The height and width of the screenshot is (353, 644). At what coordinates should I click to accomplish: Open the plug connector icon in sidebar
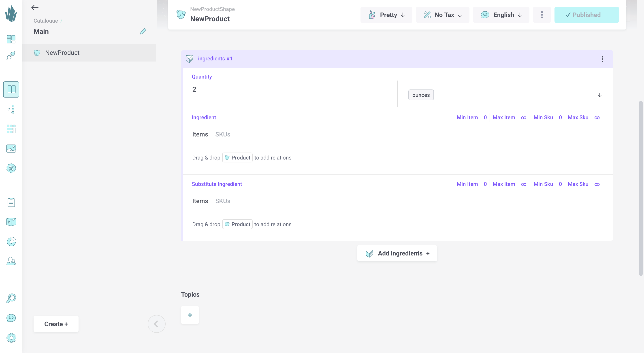click(11, 55)
